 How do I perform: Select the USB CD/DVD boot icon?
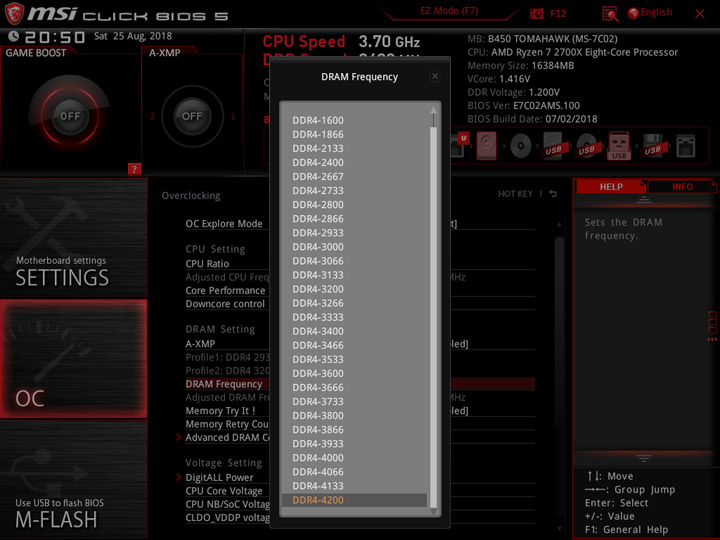587,146
